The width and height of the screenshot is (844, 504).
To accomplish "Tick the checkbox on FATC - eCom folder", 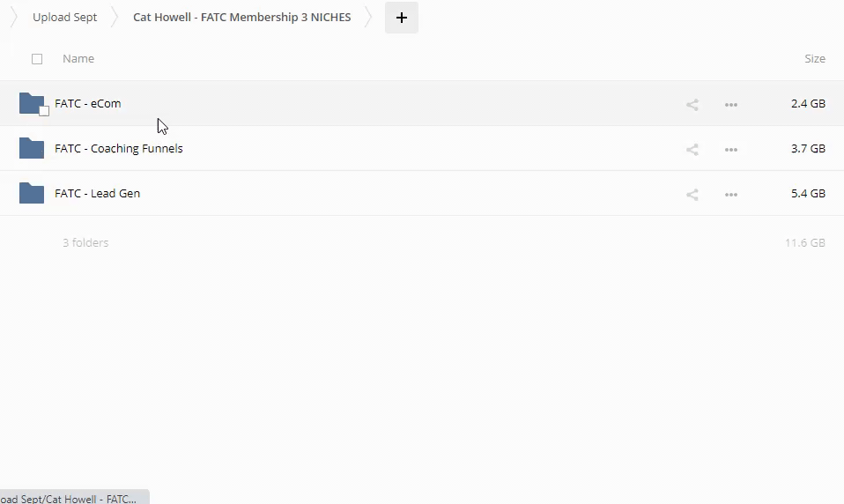I will click(x=44, y=111).
